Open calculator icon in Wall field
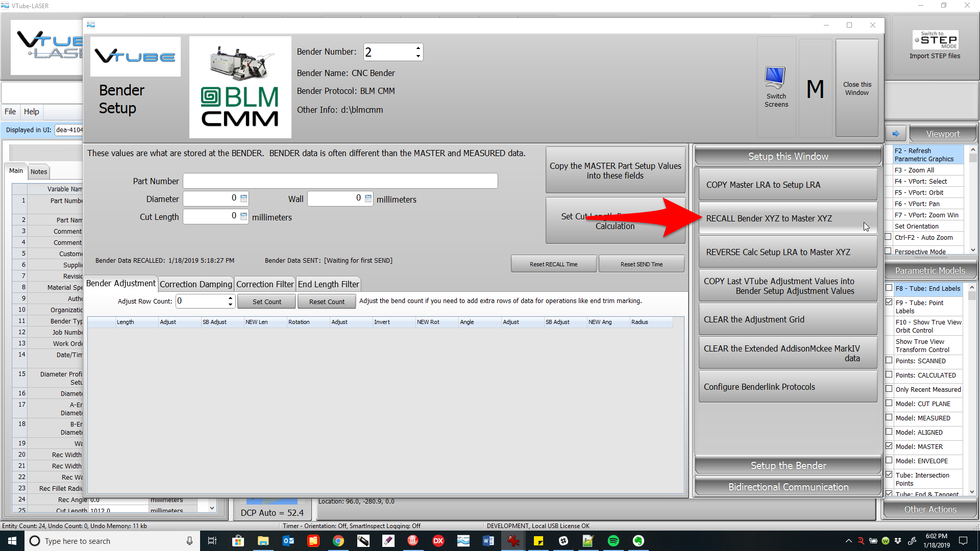The image size is (980, 551). coord(369,198)
